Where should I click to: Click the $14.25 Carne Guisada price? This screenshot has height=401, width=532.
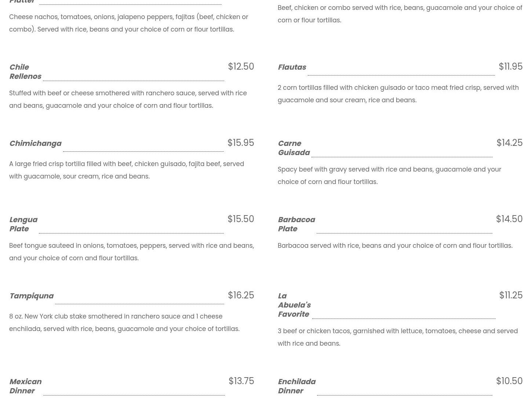point(509,143)
